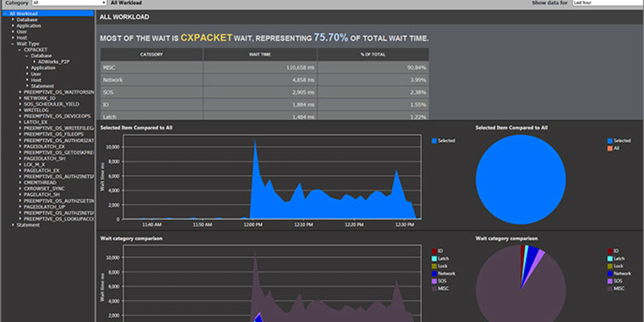Select WRITELOG wait type
Viewport: 644px width, 322px height.
click(36, 110)
